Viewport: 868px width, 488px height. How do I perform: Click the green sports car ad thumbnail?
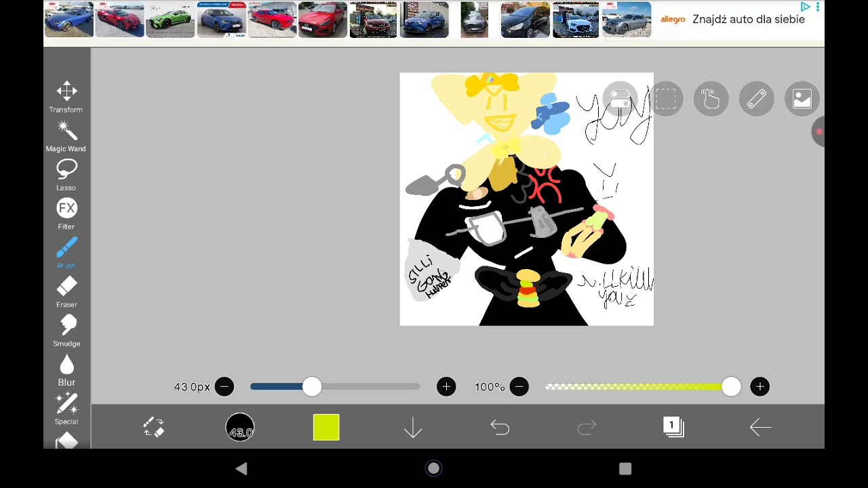[x=170, y=20]
